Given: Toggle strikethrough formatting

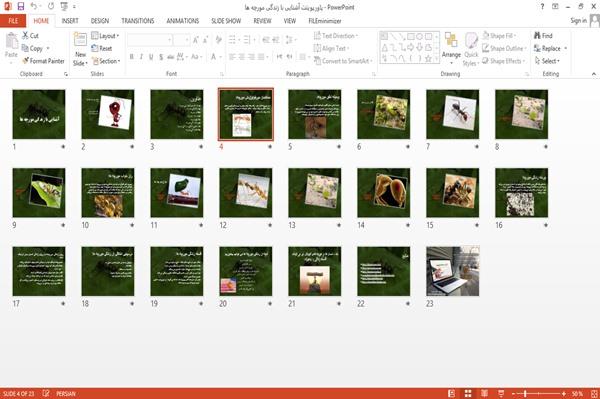Looking at the screenshot, I should click(171, 57).
